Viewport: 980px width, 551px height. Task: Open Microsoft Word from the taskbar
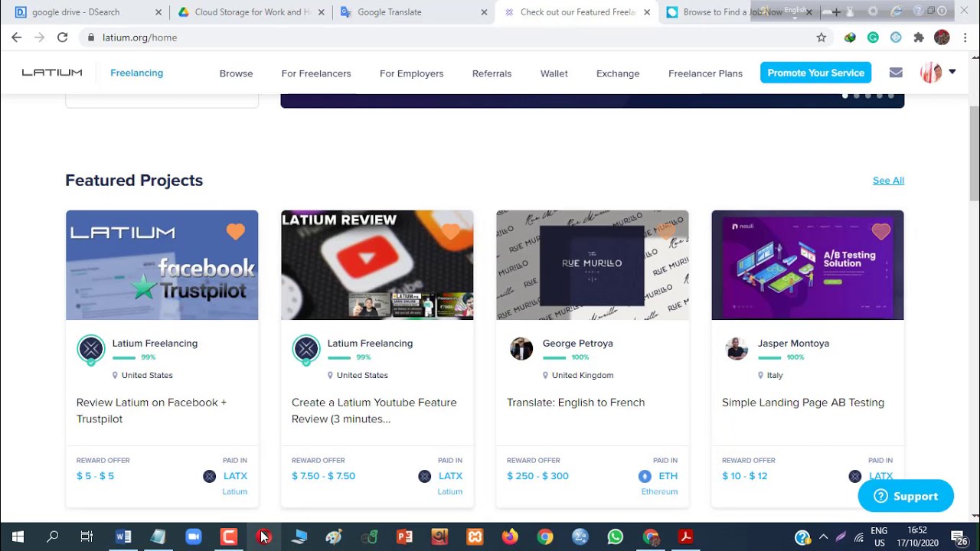[x=122, y=537]
